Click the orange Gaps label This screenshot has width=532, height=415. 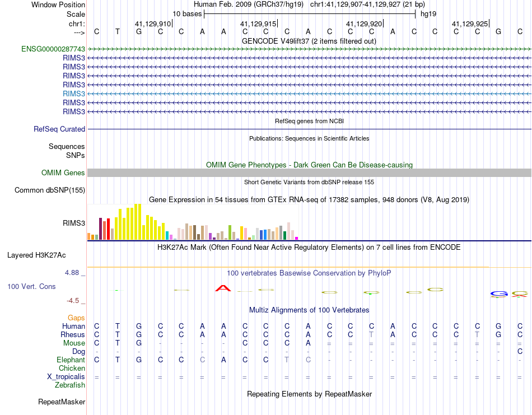pos(76,318)
